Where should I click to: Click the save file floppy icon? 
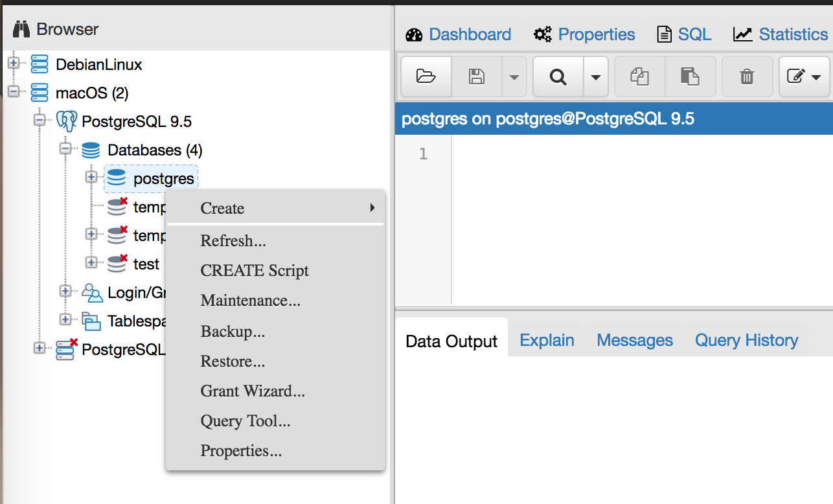477,76
